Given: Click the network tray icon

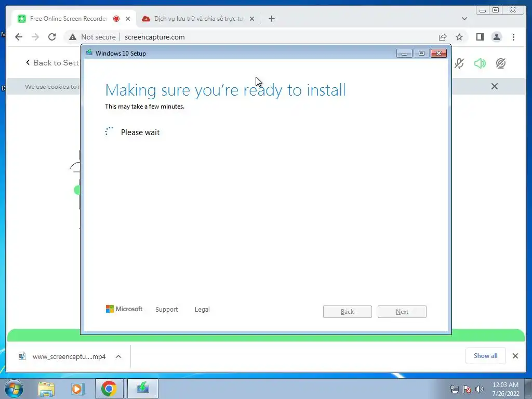Looking at the screenshot, I should click(x=454, y=389).
